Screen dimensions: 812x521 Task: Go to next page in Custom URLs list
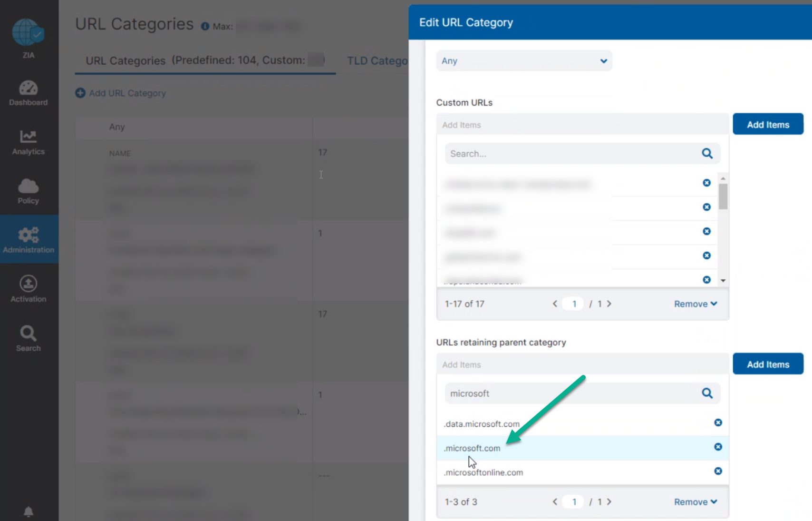point(609,304)
